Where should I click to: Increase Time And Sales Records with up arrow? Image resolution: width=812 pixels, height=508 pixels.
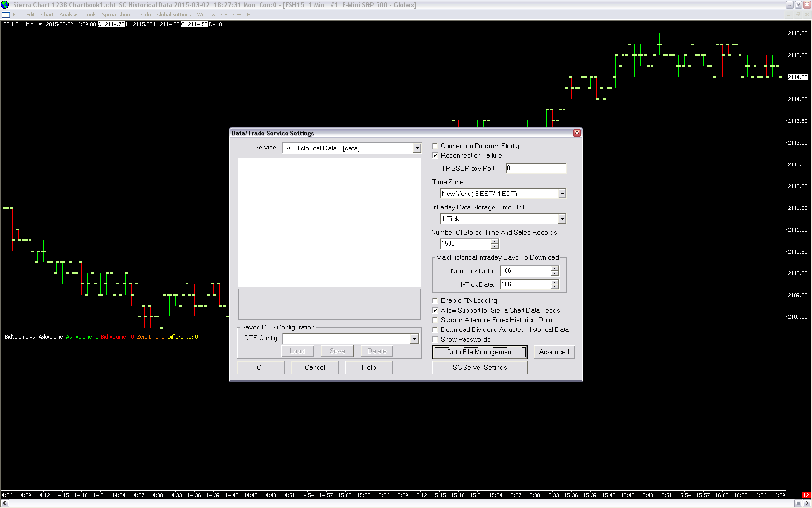point(494,241)
